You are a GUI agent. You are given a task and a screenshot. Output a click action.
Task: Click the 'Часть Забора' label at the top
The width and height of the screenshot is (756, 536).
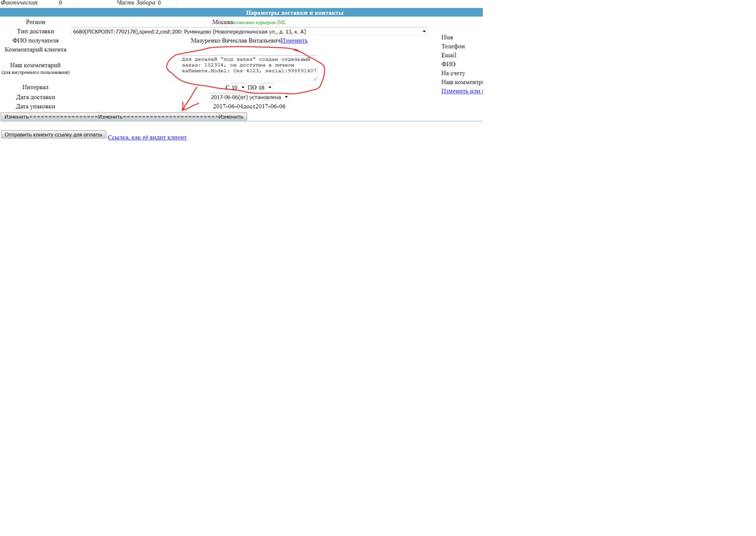pos(136,3)
